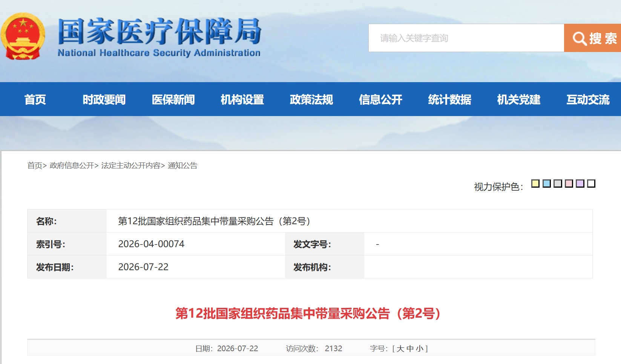Open the 统计数据 navigation item
This screenshot has width=621, height=364.
[450, 99]
